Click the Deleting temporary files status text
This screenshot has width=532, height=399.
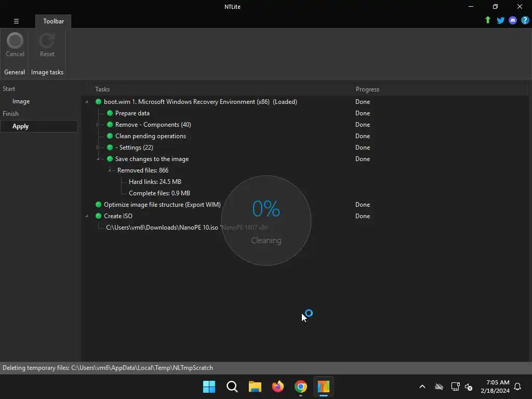click(108, 368)
